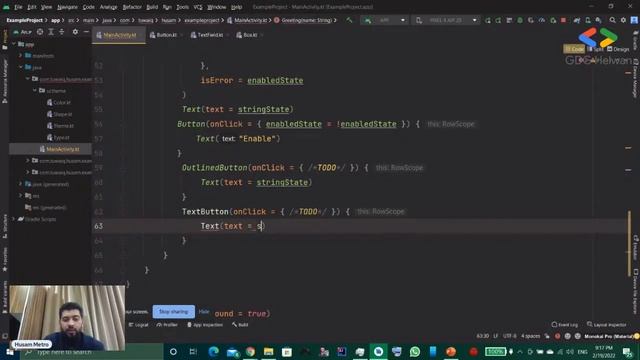Screen dimensions: 640x360
Task: Open Project panel options gear
Action: (75, 32)
